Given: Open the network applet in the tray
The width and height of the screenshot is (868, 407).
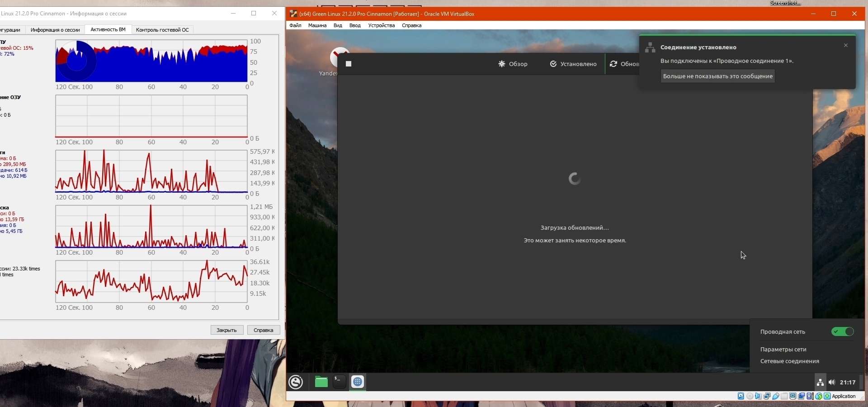Looking at the screenshot, I should pos(820,383).
